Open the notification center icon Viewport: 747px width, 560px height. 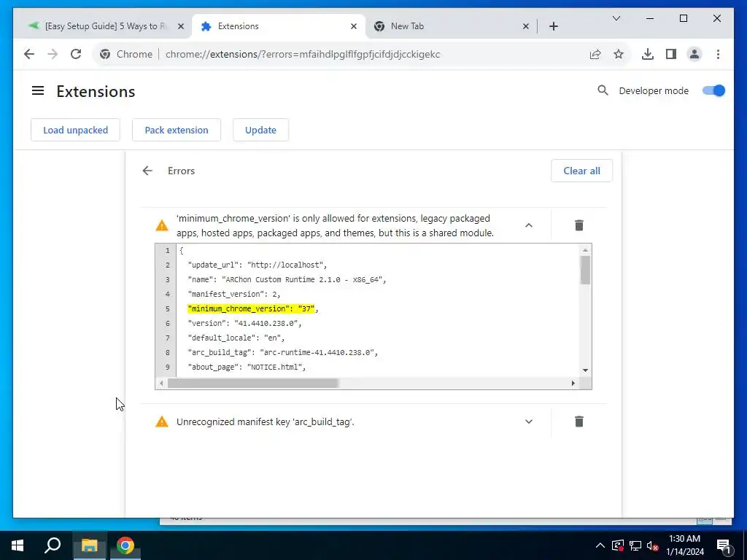(723, 545)
